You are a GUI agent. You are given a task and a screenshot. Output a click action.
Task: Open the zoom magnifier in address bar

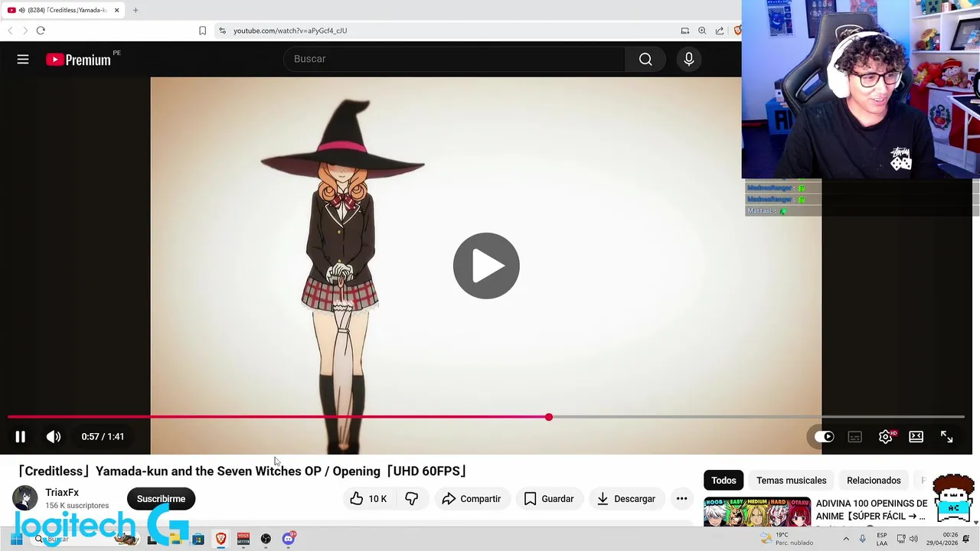click(x=702, y=31)
